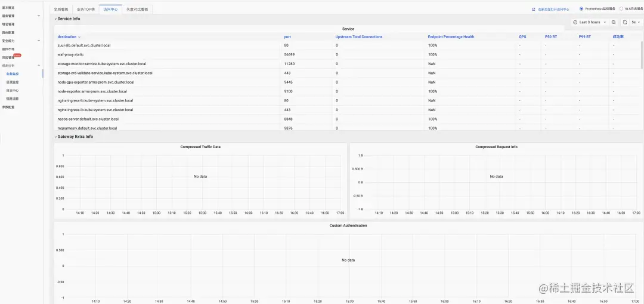Open the Compressed Traffic Data panel title
Viewport: 644px width, 304px height.
tap(200, 147)
